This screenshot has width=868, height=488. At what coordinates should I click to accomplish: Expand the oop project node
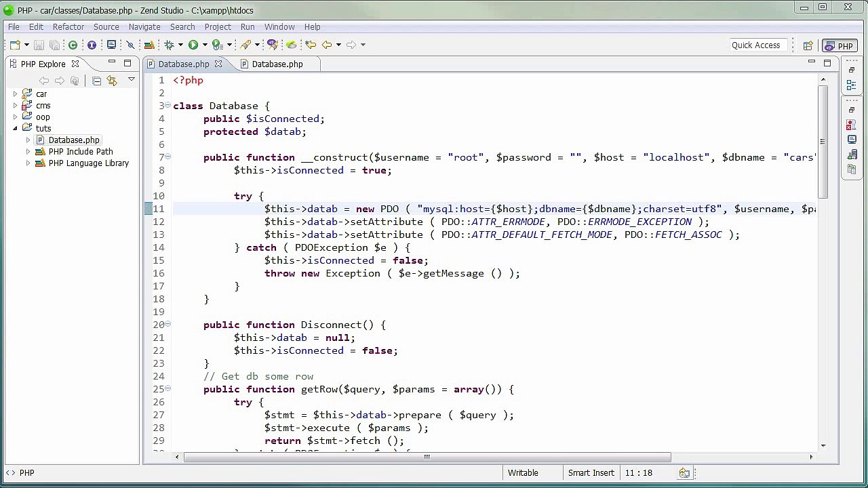pos(15,117)
